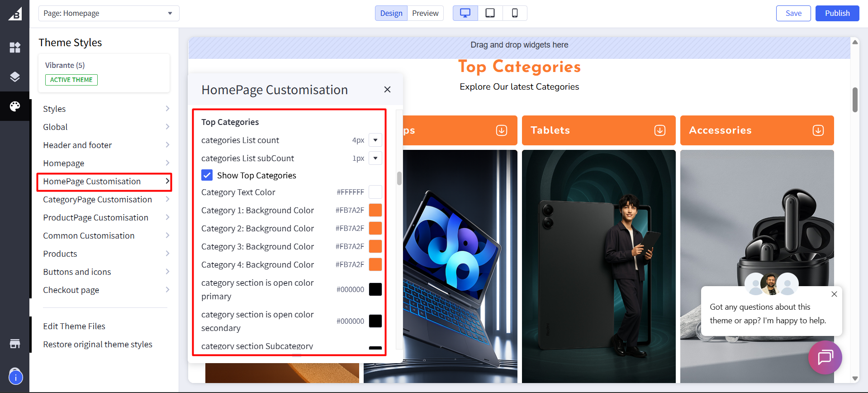This screenshot has height=393, width=868.
Task: Dismiss the chat help message
Action: pos(834,294)
